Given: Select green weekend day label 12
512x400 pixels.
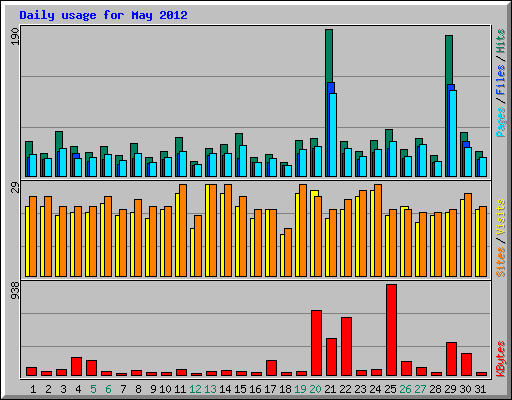Looking at the screenshot, I should tap(195, 389).
